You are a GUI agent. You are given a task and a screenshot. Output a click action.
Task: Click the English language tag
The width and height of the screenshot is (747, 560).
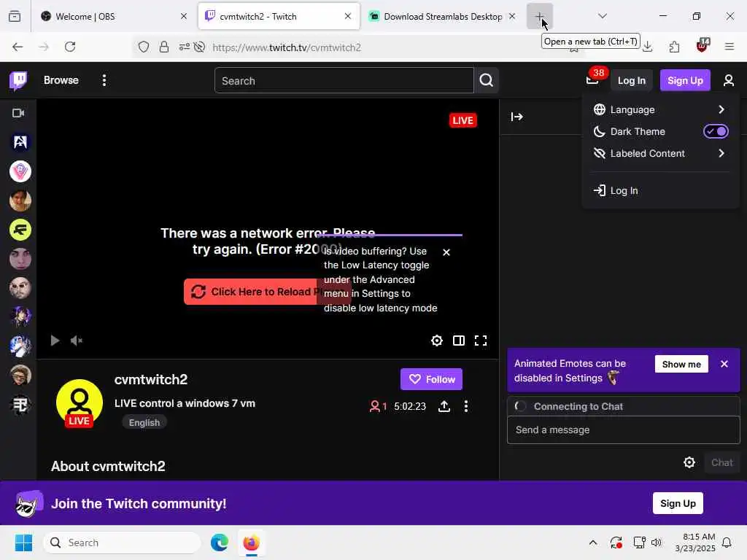[144, 422]
